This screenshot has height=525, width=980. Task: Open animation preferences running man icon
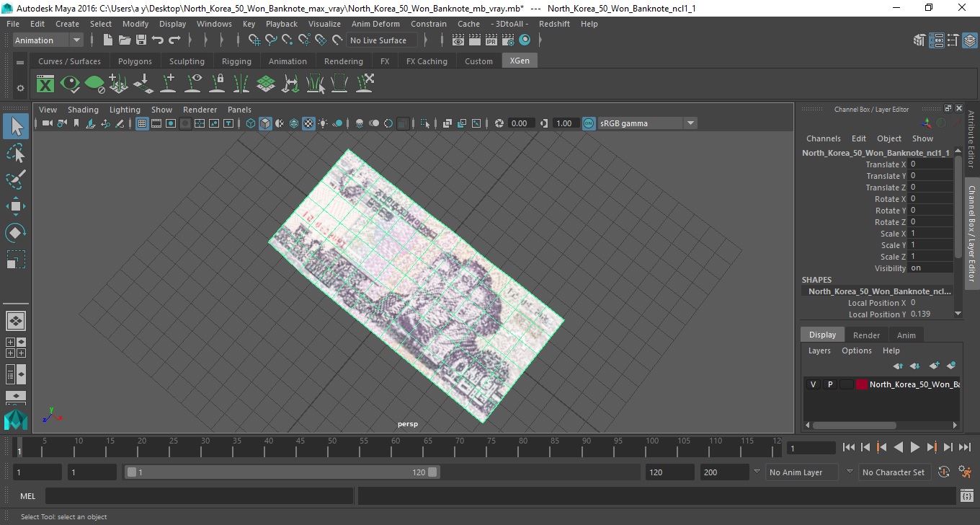965,472
